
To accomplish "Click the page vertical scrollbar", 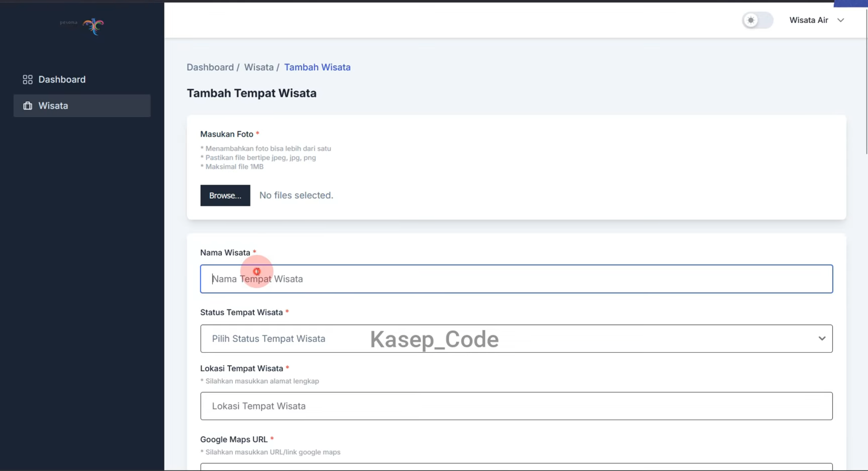I will (866, 81).
